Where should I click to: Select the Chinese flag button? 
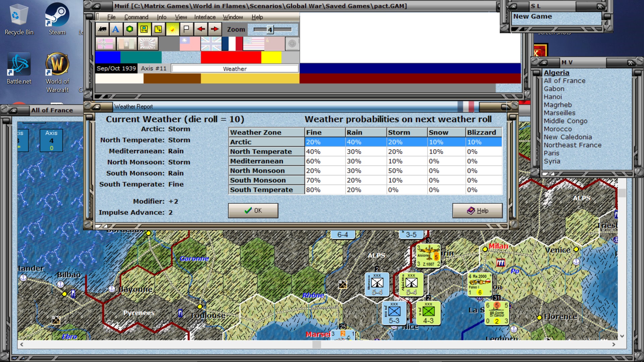tap(190, 44)
